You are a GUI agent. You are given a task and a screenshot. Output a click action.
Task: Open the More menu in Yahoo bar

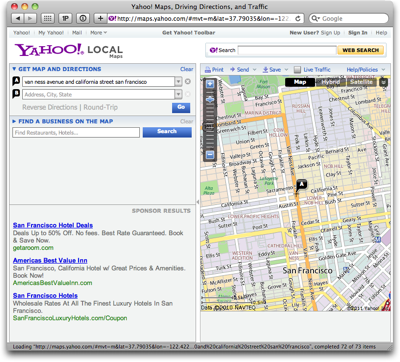(98, 33)
